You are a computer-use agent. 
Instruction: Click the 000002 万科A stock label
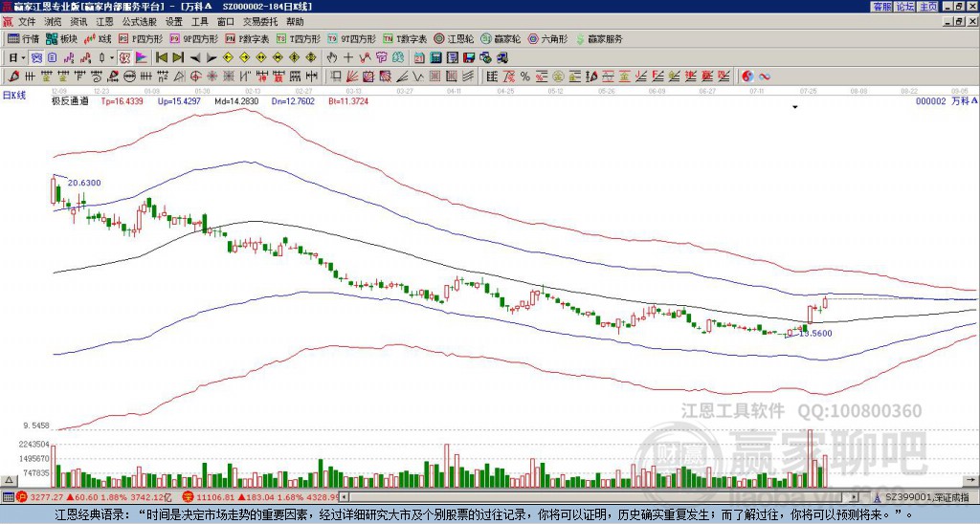pos(946,100)
